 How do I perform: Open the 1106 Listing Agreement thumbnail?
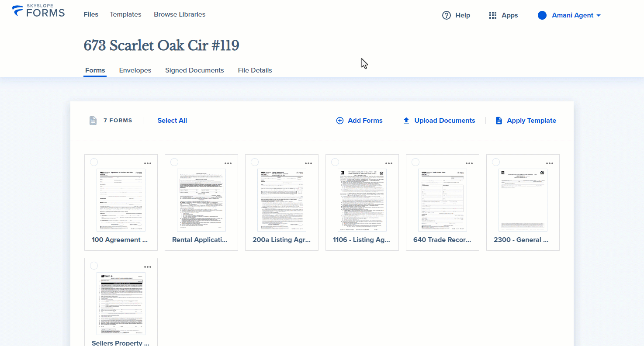pyautogui.click(x=362, y=200)
